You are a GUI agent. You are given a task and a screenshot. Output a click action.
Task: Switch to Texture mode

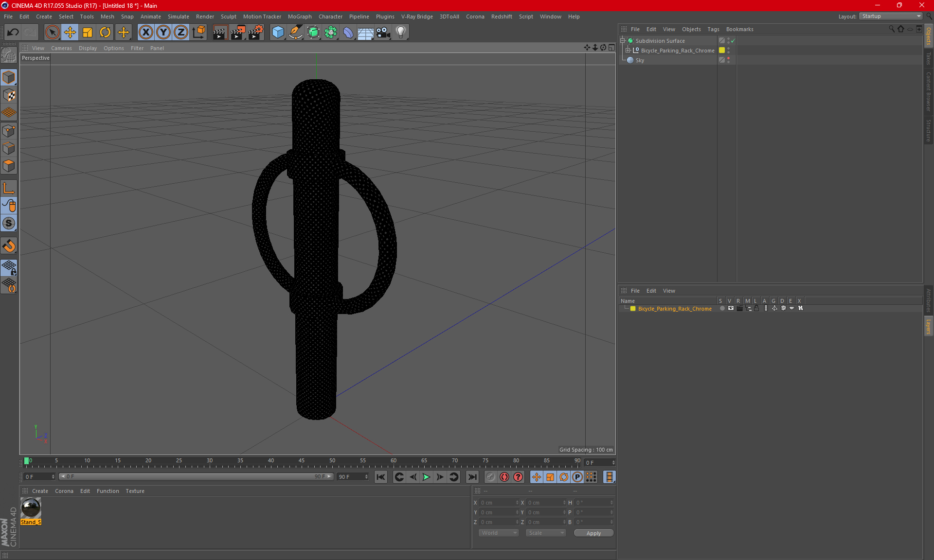click(x=9, y=95)
